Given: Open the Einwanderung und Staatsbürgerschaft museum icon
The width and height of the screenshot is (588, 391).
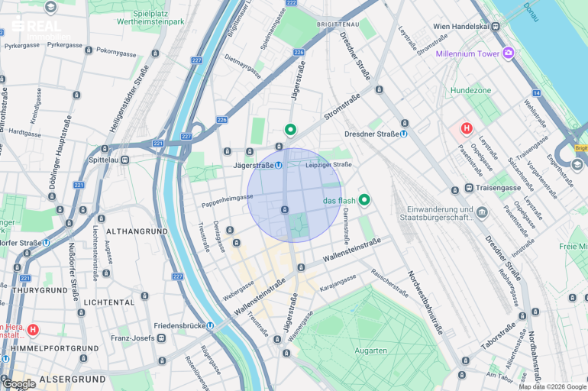Looking at the screenshot, I should point(482,213).
